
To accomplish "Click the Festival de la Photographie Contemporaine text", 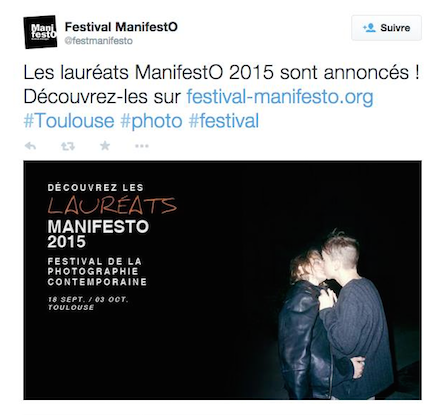I will tap(97, 272).
